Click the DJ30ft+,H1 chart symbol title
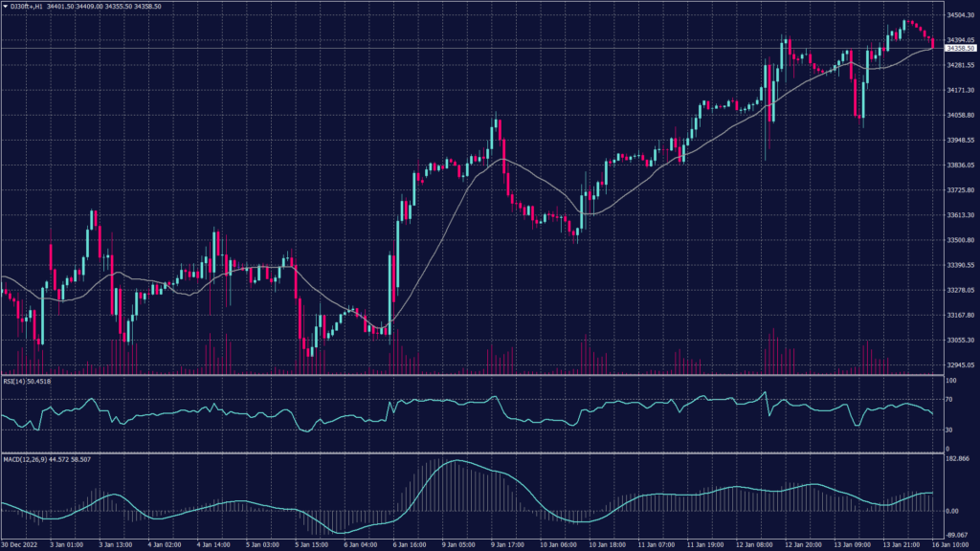 coord(27,7)
